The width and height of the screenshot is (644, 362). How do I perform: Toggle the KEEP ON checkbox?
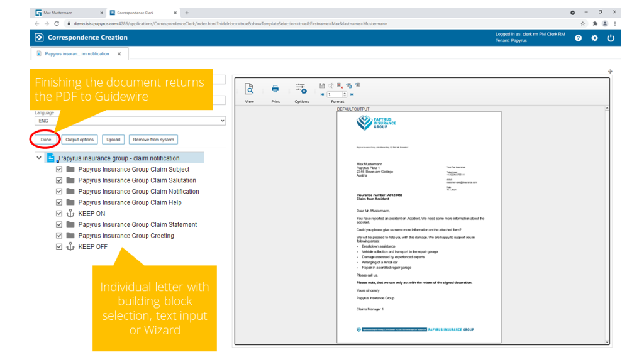pos(59,214)
